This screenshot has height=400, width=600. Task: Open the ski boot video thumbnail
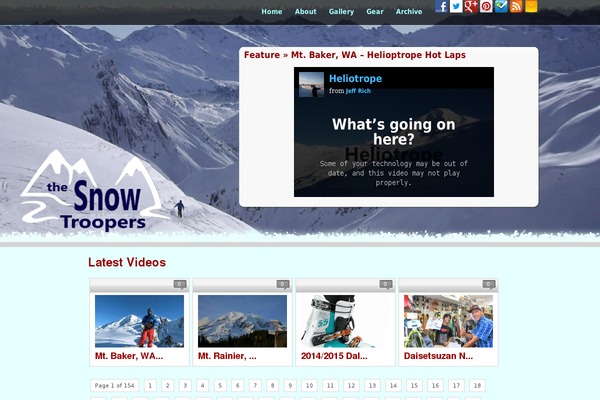(x=345, y=321)
